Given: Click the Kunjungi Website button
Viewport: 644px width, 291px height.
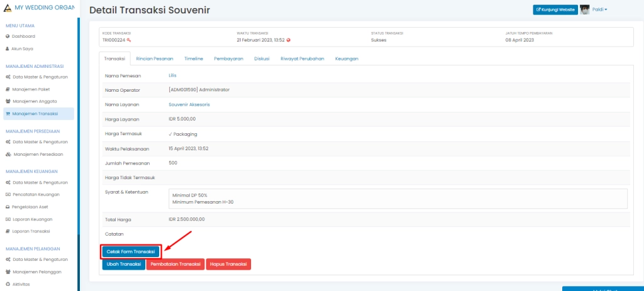Looking at the screenshot, I should pyautogui.click(x=555, y=9).
